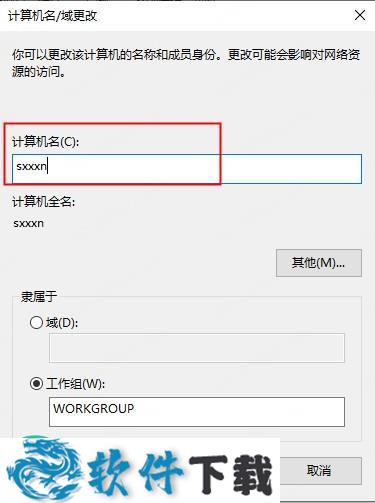Open the 其他(M)... settings button
The width and height of the screenshot is (375, 503).
319,263
